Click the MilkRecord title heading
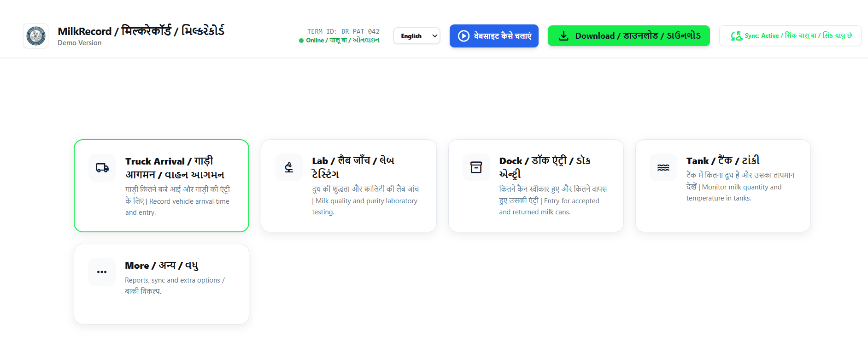This screenshot has height=354, width=868. click(x=141, y=31)
